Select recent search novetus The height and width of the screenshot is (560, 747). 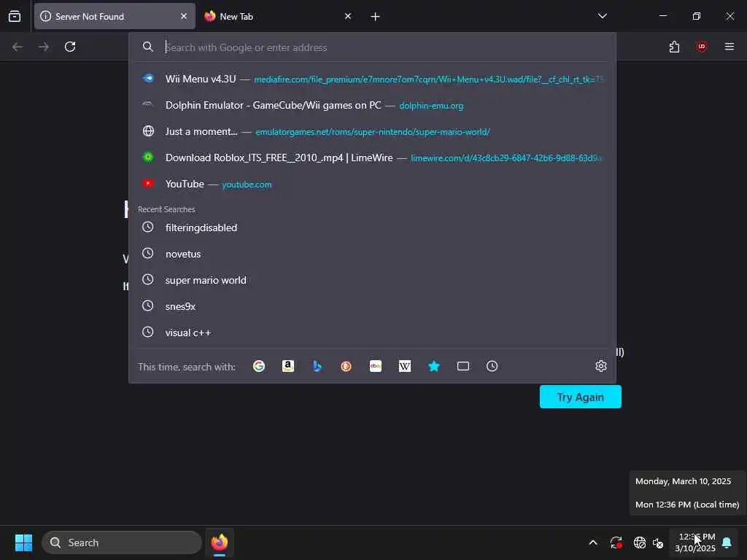[x=373, y=254]
